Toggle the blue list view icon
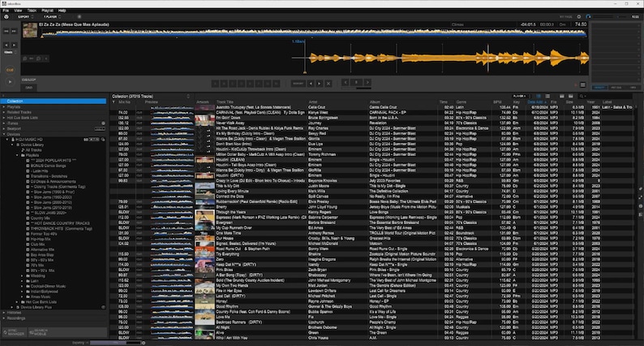Viewport: 644px width, 346px height. (x=539, y=97)
